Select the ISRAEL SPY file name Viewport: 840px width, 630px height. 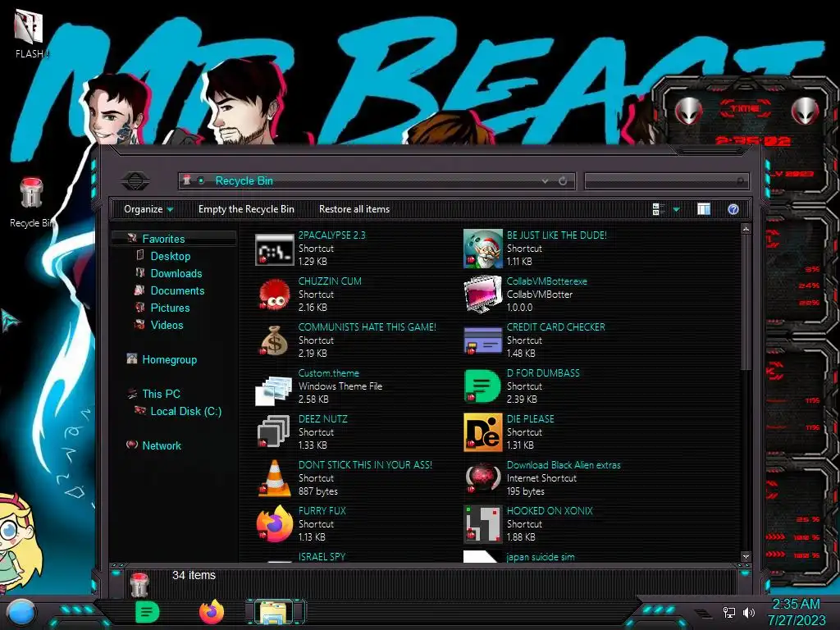[x=322, y=557]
